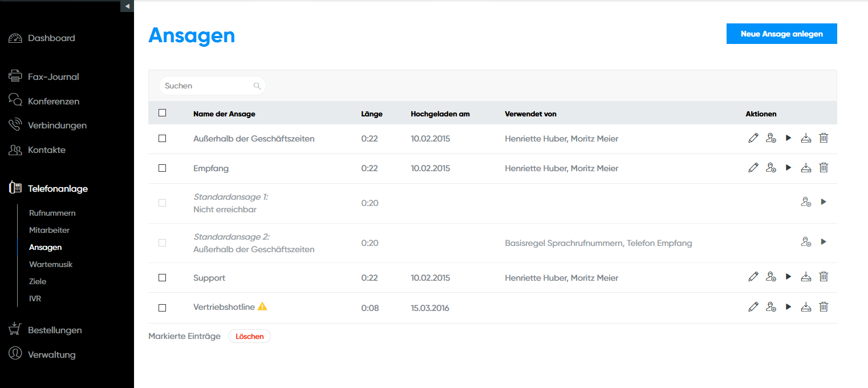Select the Vertriebshotline row checkbox
Image resolution: width=868 pixels, height=388 pixels.
163,308
